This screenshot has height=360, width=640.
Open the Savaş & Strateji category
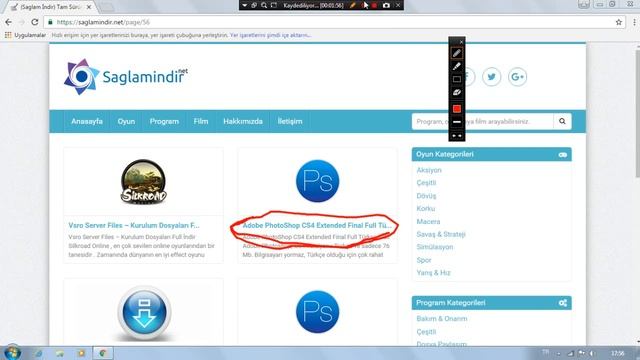pyautogui.click(x=441, y=234)
